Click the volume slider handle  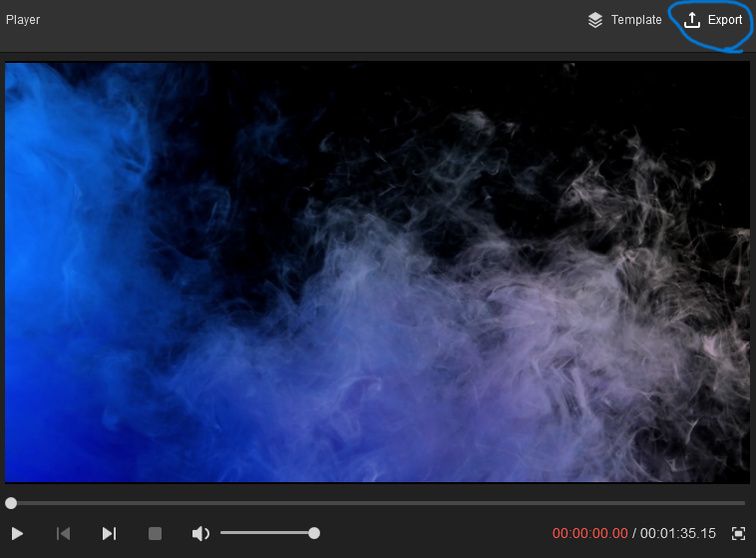(x=314, y=533)
